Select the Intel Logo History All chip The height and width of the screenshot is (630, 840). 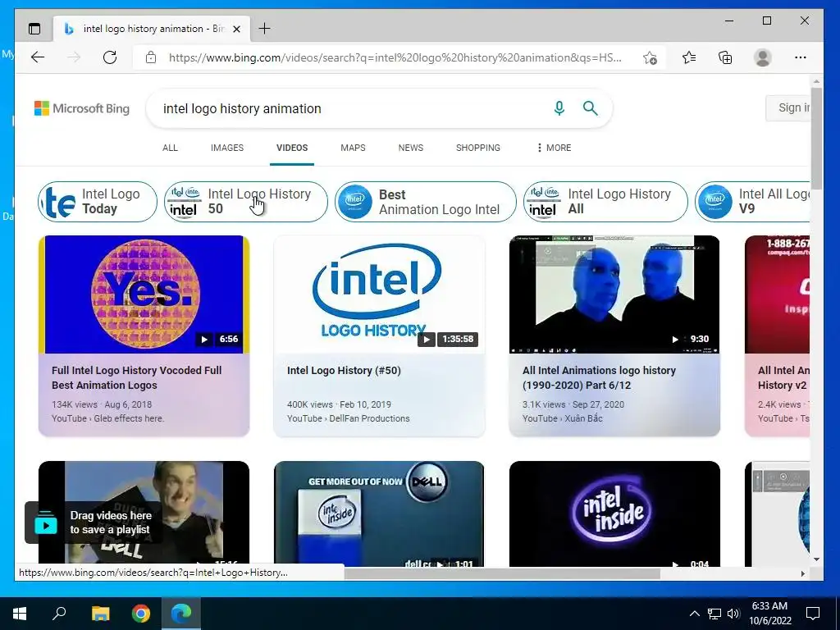(x=605, y=202)
